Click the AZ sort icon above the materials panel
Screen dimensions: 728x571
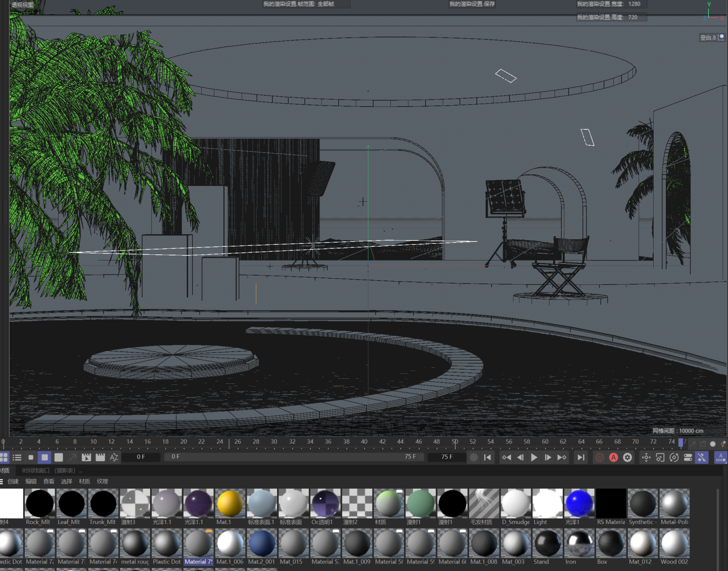(x=114, y=458)
